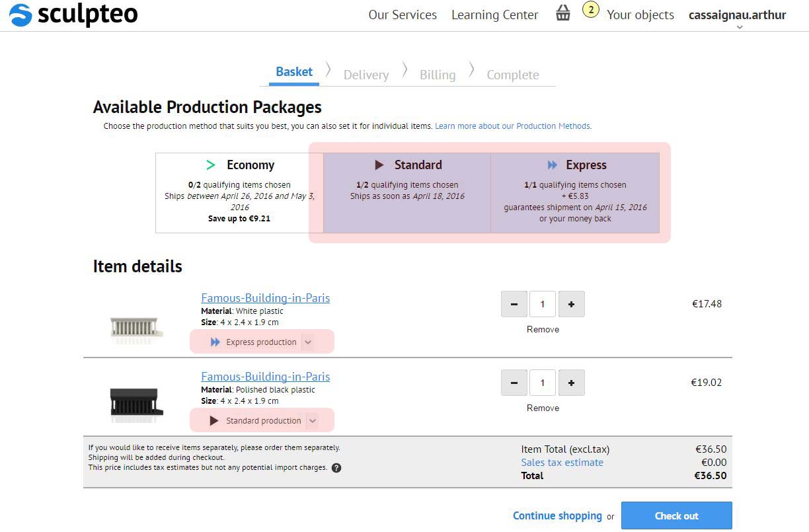Choose the Economy production package

(x=239, y=193)
